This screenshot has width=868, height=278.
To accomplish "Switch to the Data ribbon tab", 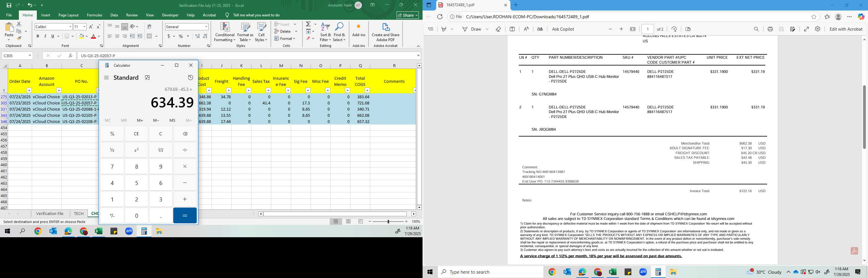I will 114,15.
